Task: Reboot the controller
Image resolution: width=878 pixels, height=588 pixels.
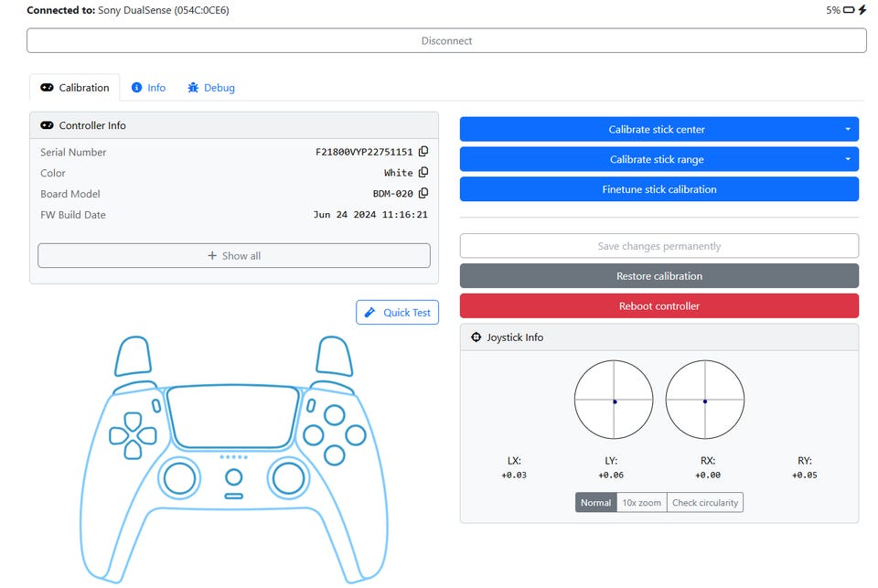Action: tap(659, 305)
